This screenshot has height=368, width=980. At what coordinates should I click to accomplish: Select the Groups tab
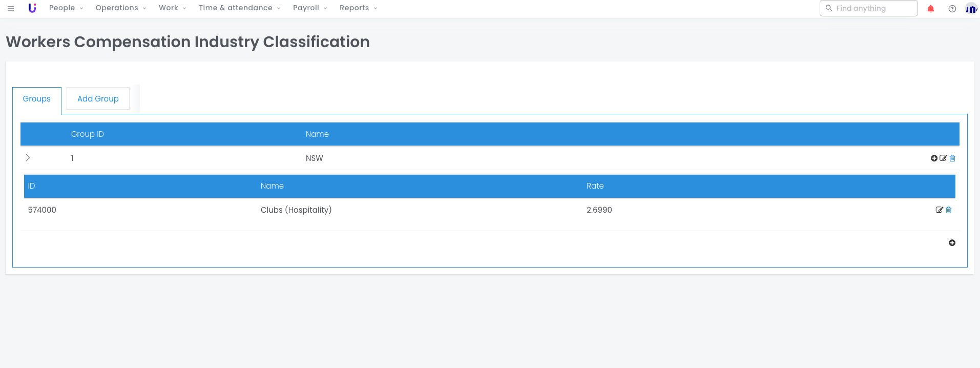(37, 99)
